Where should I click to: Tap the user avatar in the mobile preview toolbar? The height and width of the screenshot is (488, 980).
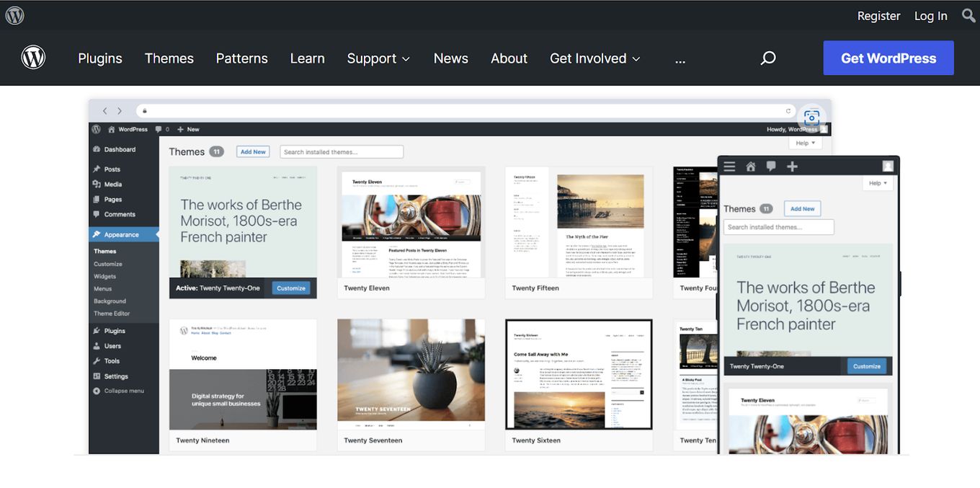click(888, 167)
